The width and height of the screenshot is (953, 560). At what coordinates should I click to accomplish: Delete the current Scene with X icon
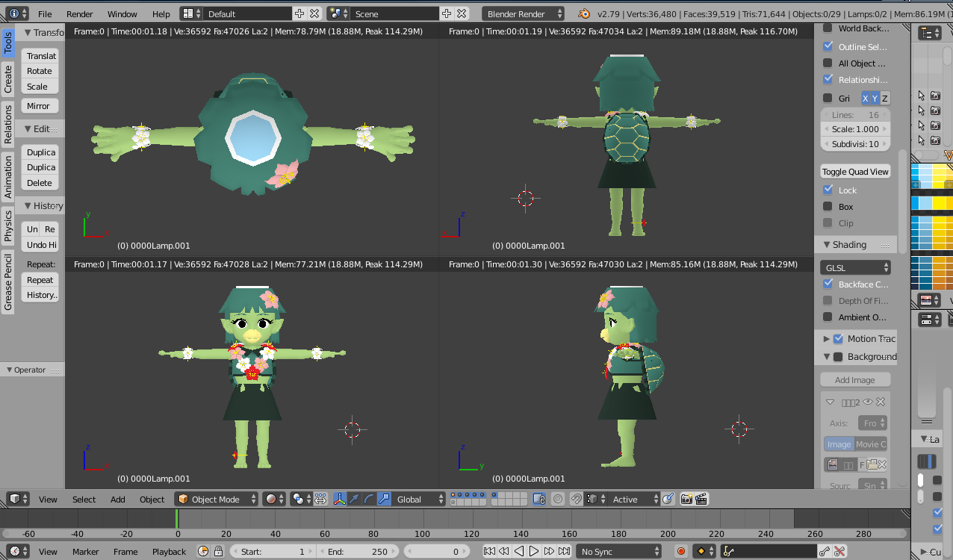click(462, 13)
